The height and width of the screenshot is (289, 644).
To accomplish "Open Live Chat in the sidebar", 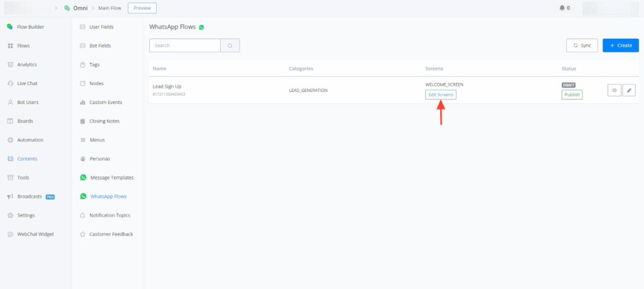I will click(x=27, y=83).
